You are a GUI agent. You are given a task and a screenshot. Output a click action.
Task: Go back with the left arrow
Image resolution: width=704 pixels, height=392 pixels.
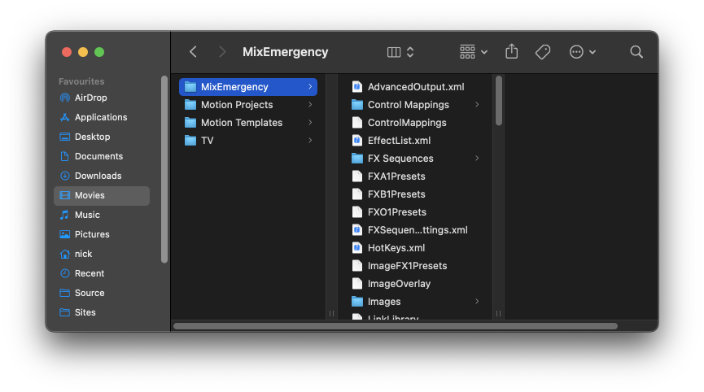click(193, 52)
